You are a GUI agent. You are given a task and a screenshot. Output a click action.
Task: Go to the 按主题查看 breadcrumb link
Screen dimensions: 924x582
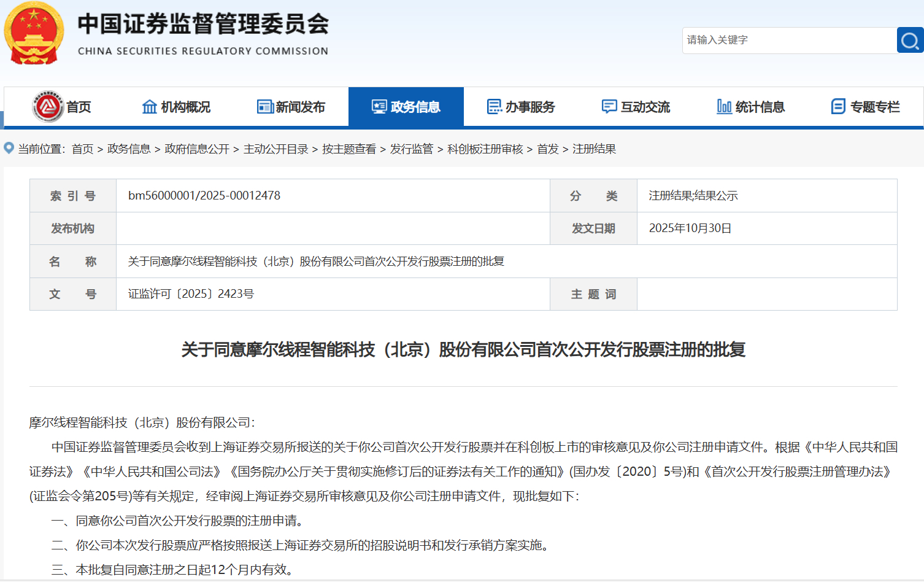[x=349, y=149]
